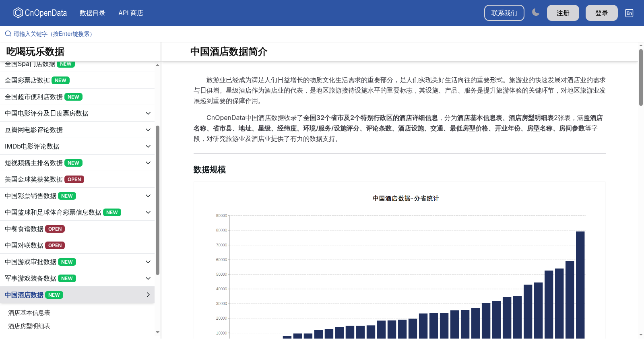This screenshot has height=345, width=644.
Task: Click the 联系我们 button
Action: pos(504,13)
